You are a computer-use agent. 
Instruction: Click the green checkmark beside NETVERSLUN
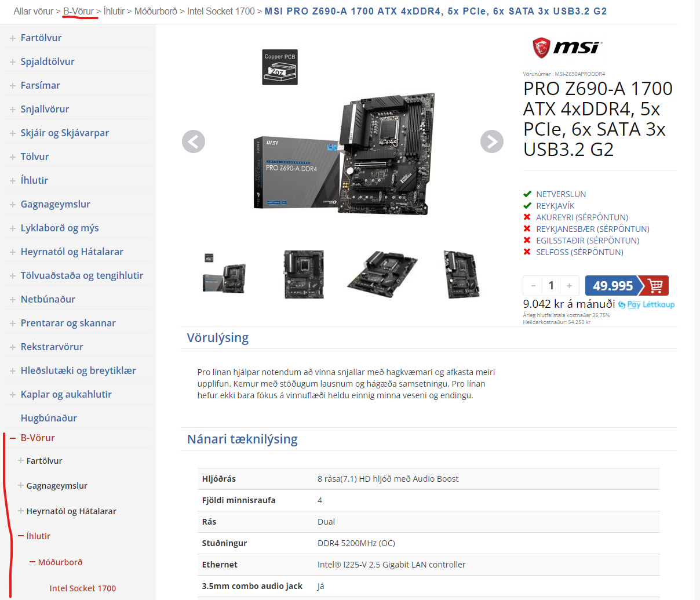527,194
